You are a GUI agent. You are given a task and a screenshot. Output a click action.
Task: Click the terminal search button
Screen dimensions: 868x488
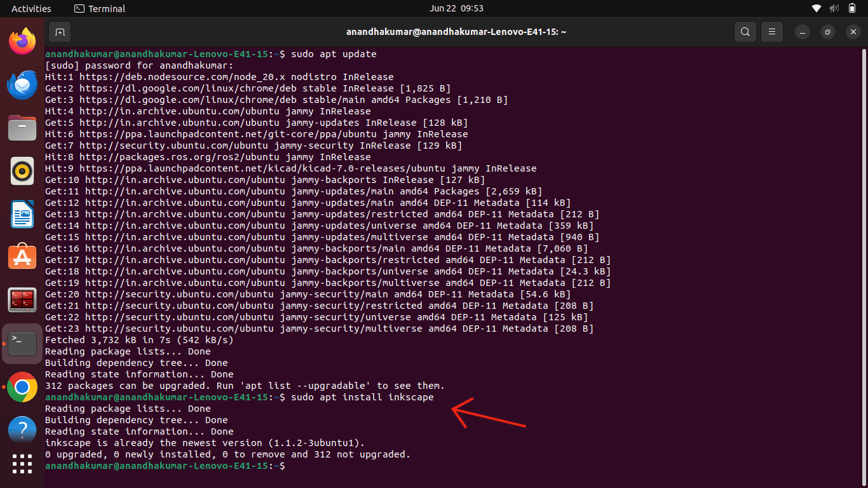(x=745, y=31)
